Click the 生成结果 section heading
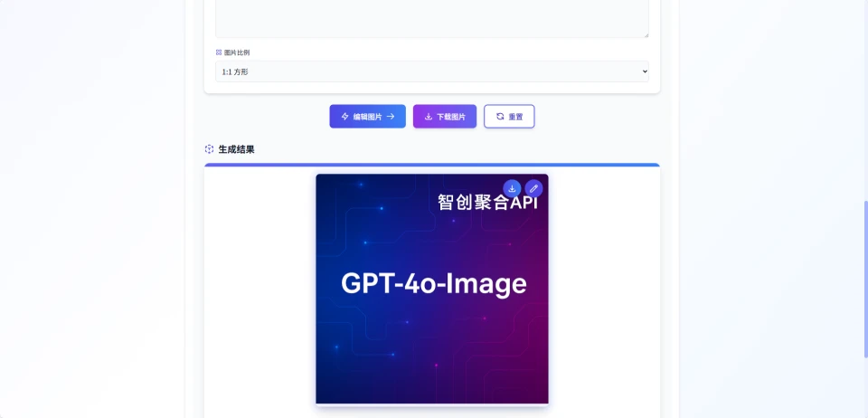 [x=236, y=149]
